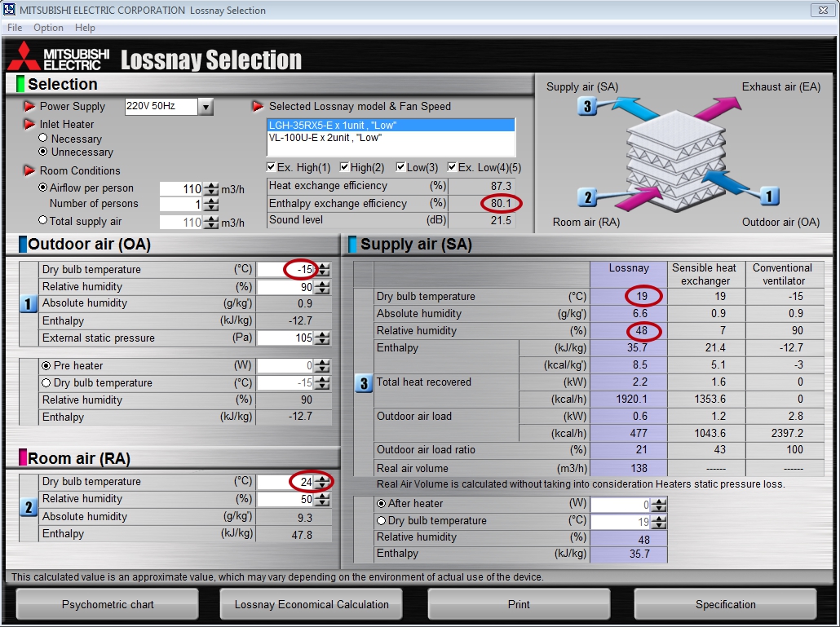Click the red arrow beside Inlet Heater
Screen dimensions: 840x627
click(29, 124)
